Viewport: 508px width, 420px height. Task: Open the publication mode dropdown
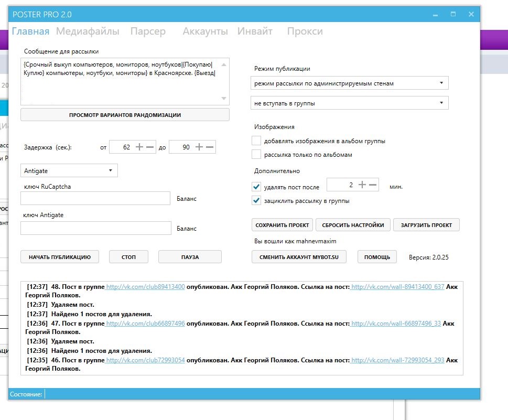350,83
